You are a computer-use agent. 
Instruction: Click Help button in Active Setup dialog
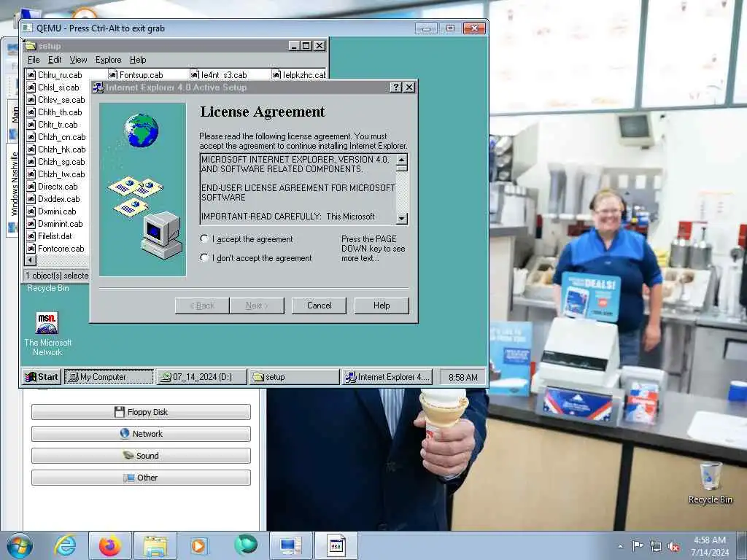[382, 306]
